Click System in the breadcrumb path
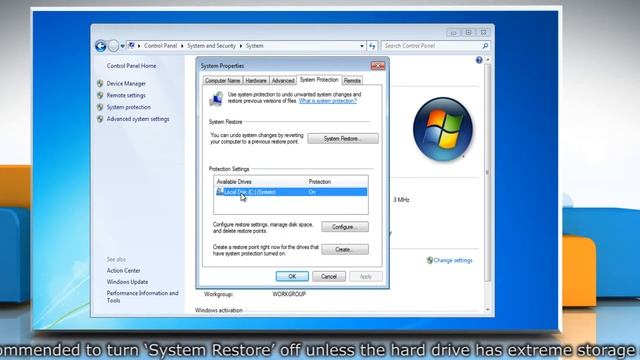The width and height of the screenshot is (640, 360). tap(255, 46)
